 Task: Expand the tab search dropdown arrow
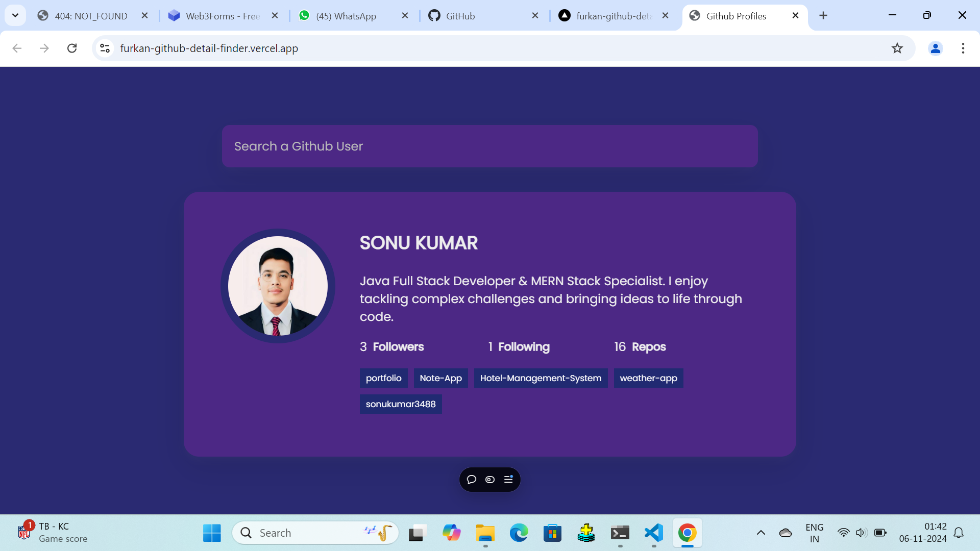(15, 15)
